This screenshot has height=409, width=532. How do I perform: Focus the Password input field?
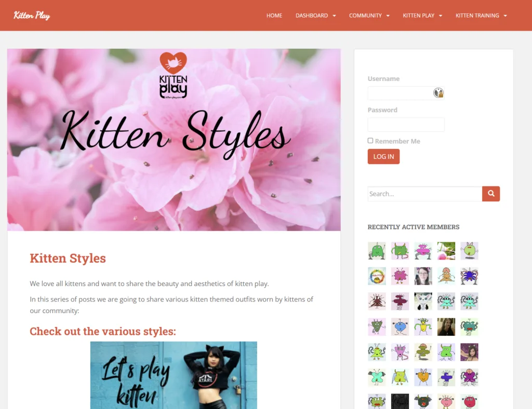406,125
